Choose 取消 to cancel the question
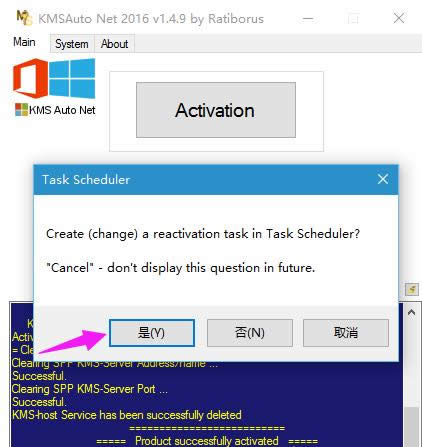Image resolution: width=422 pixels, height=447 pixels. (x=346, y=333)
